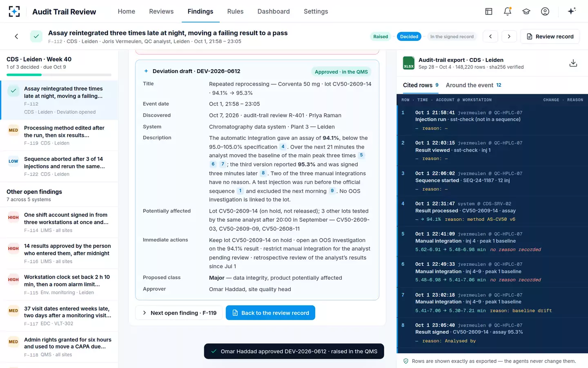
Task: Open the graduation cap help icon
Action: coord(526,11)
